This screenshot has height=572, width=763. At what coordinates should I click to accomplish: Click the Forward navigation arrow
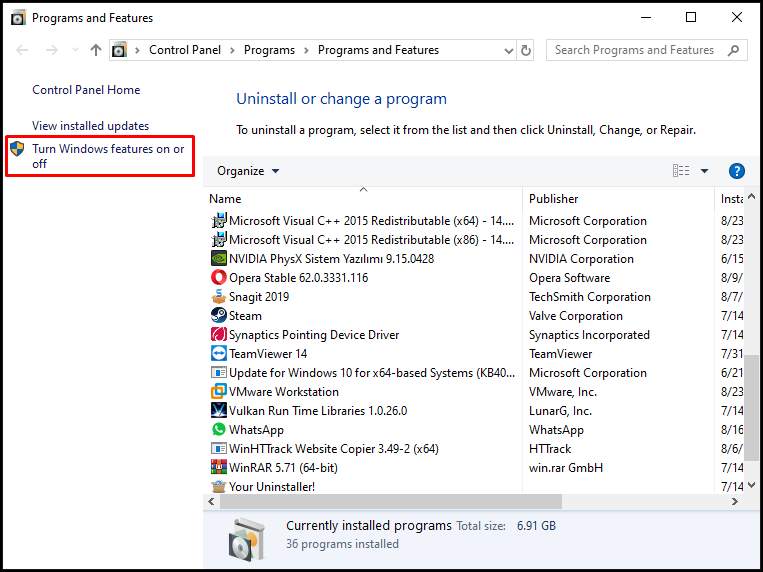[52, 50]
